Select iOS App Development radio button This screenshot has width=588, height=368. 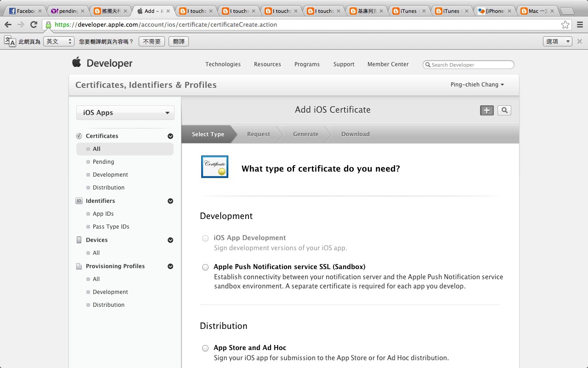click(x=205, y=238)
